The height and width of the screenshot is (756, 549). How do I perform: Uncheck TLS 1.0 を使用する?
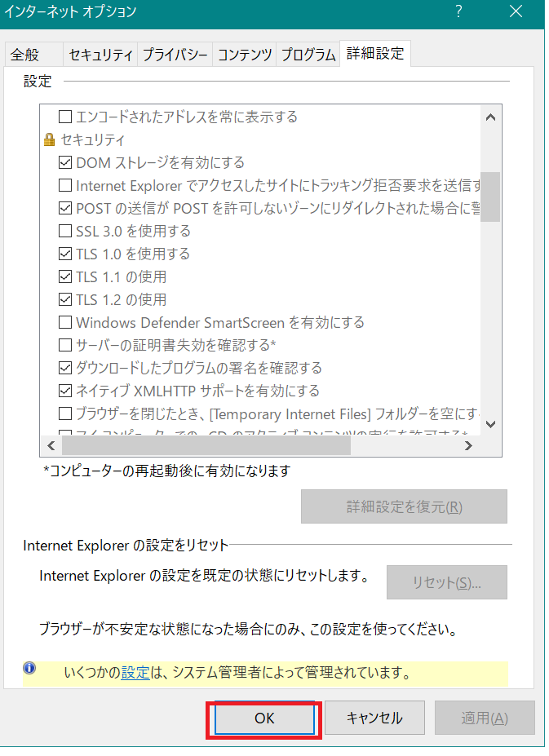(x=65, y=254)
